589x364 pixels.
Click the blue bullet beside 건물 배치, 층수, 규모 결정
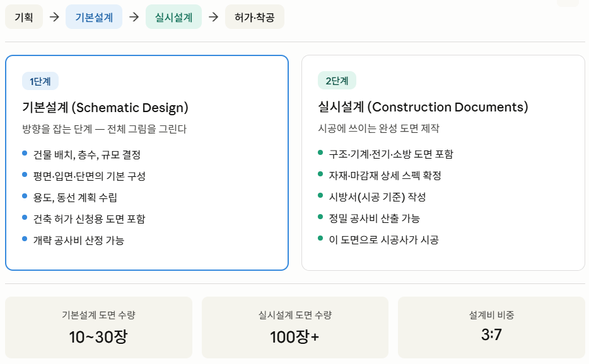[x=25, y=153]
